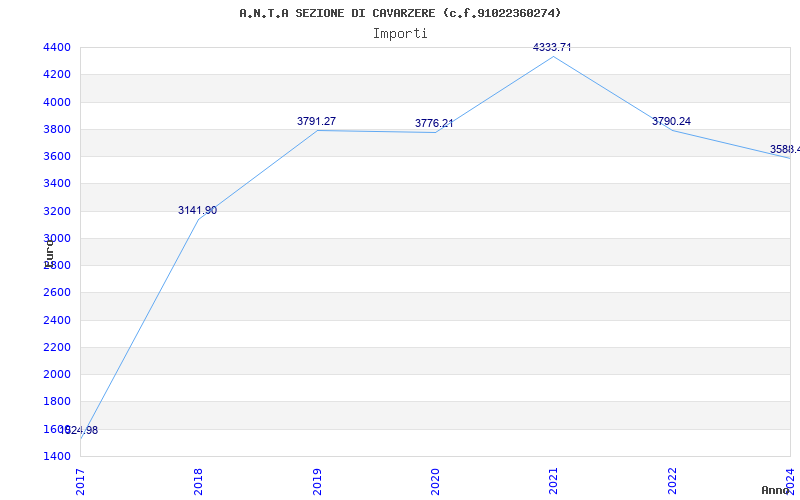Click y-axis value 2200
Viewport: 800px width, 500px height.
(58, 347)
